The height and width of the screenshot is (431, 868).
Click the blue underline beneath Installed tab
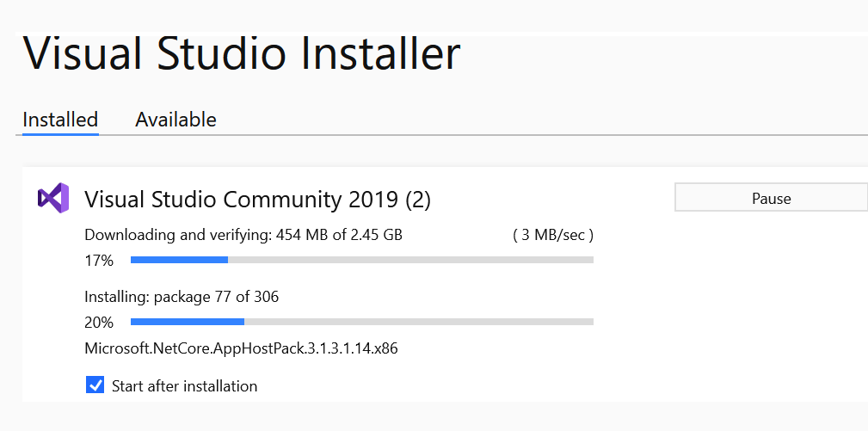60,134
